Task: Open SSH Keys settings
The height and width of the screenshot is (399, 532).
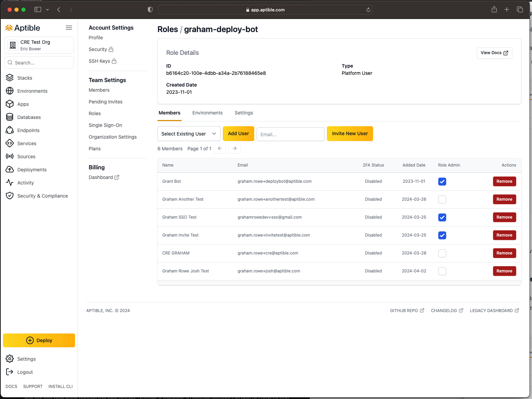Action: (102, 61)
